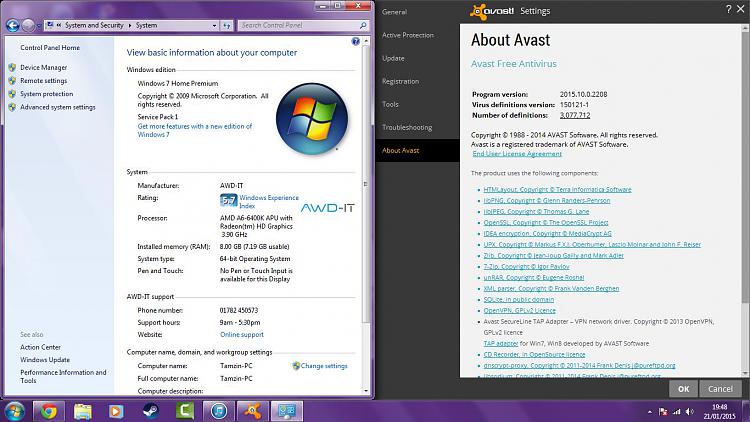The width and height of the screenshot is (750, 422).
Task: Open Device Manager link
Action: click(x=44, y=67)
